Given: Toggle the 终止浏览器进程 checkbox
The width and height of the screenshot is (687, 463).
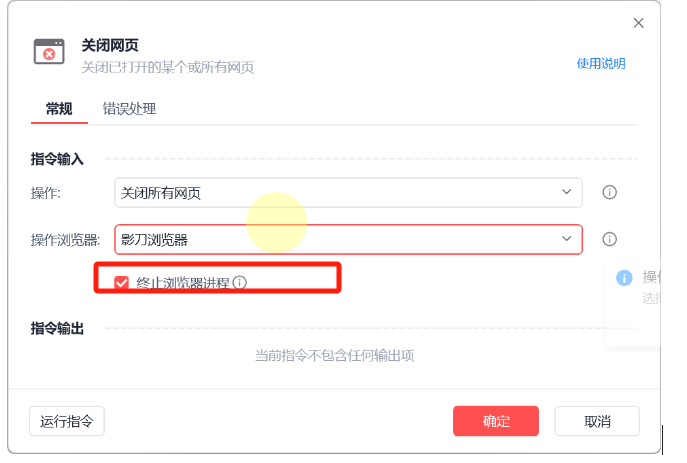Looking at the screenshot, I should (122, 283).
